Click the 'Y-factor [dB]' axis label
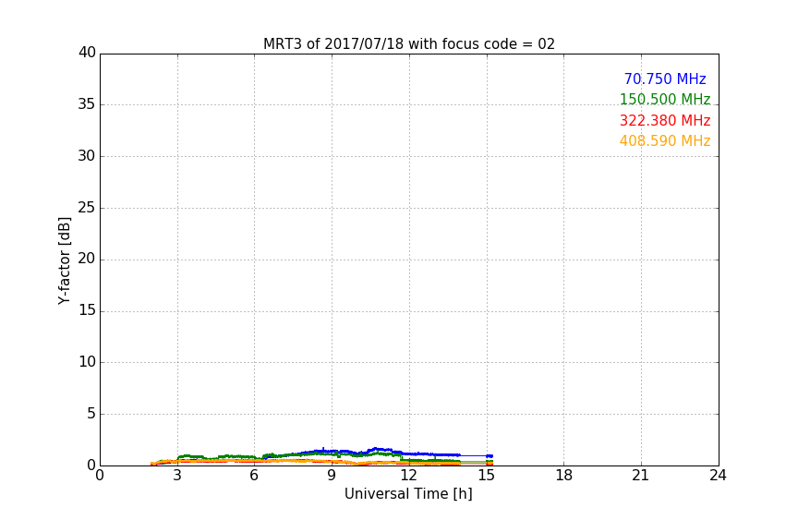The height and width of the screenshot is (532, 798). click(64, 260)
